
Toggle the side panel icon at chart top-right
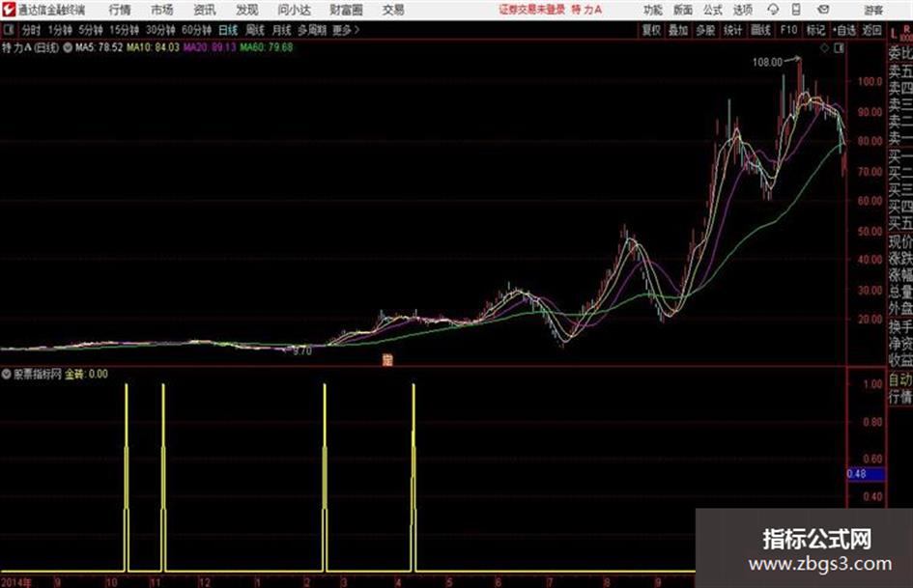839,48
